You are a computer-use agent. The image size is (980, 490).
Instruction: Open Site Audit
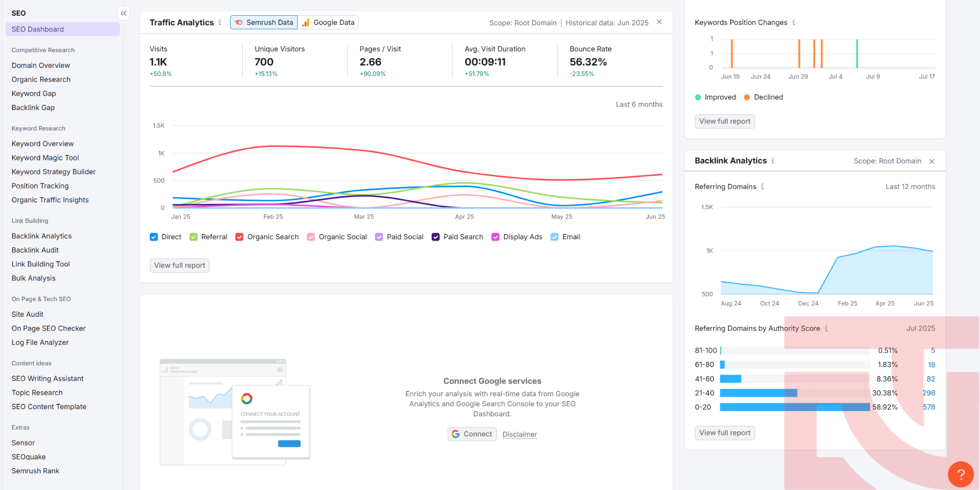point(28,314)
